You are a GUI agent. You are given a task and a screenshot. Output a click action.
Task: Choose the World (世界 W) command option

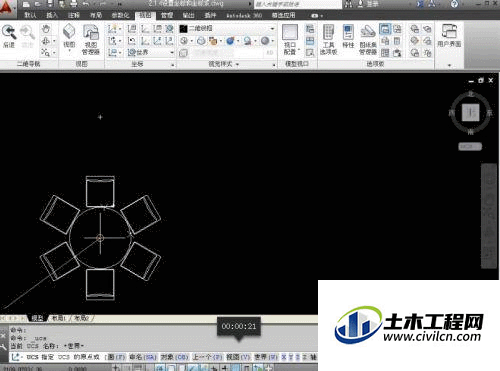tap(266, 357)
